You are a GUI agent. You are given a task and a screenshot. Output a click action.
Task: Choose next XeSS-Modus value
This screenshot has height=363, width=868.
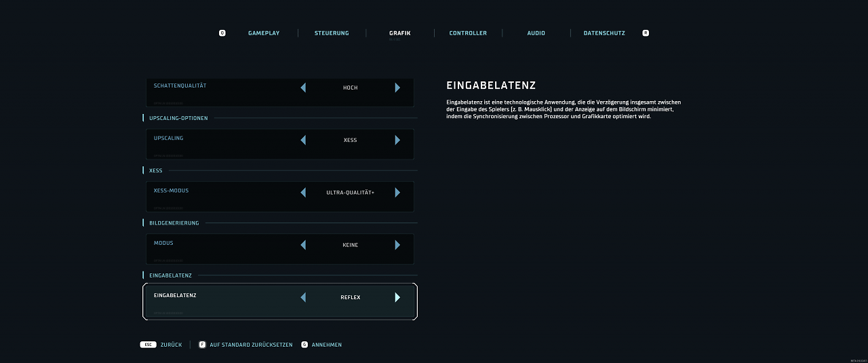[397, 193]
